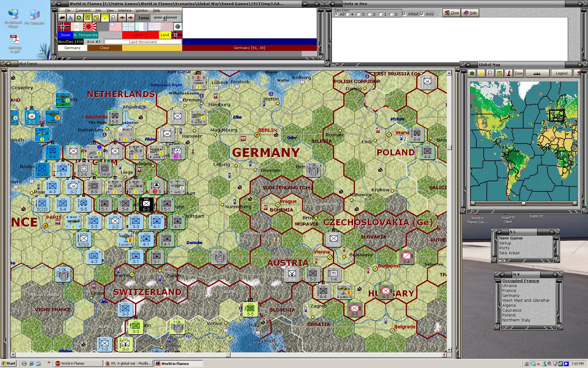This screenshot has width=588, height=368.
Task: Click the padlock icon in Units in Hex
Action: tap(438, 13)
